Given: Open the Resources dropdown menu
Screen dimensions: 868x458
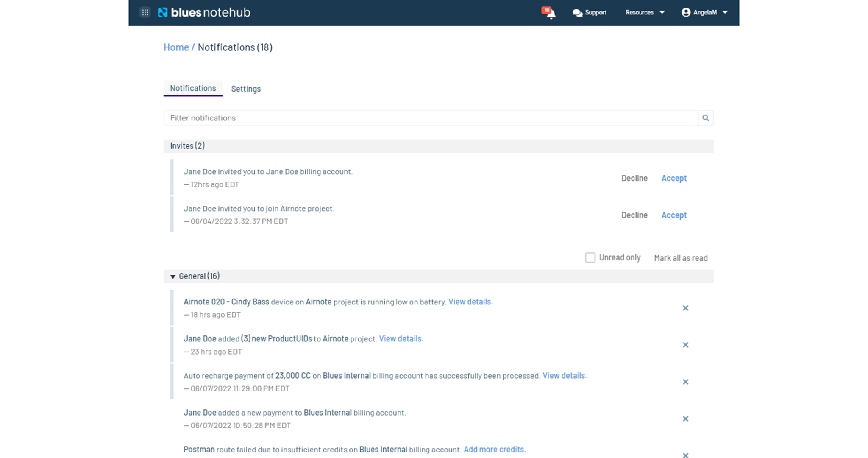Looking at the screenshot, I should (643, 12).
